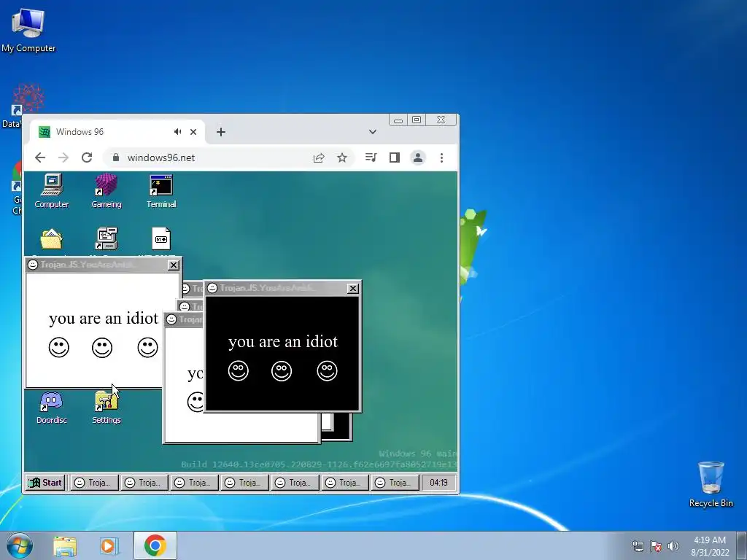Image resolution: width=747 pixels, height=560 pixels.
Task: Click the share page icon in address bar
Action: (319, 157)
